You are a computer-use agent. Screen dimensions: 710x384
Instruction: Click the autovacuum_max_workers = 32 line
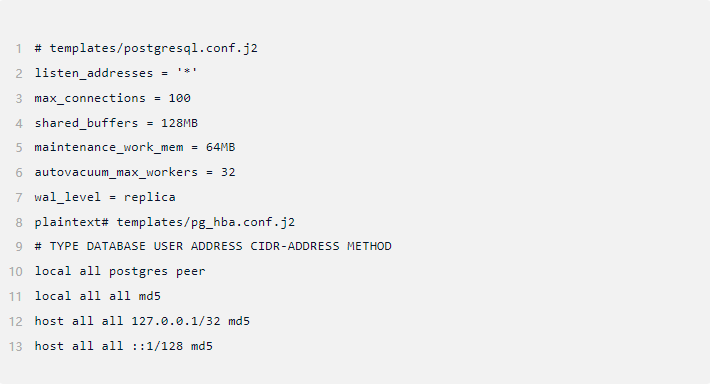[134, 173]
